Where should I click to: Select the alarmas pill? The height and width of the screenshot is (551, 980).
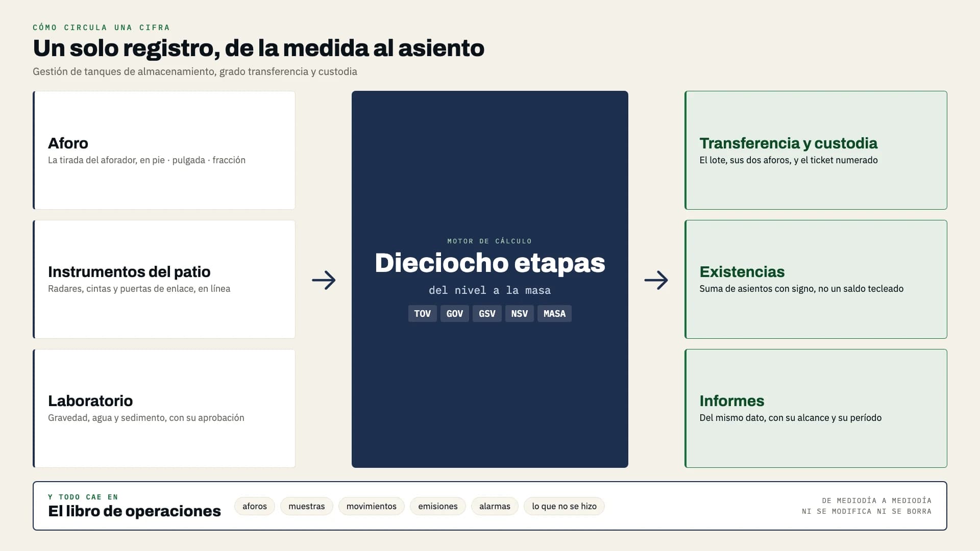coord(495,506)
